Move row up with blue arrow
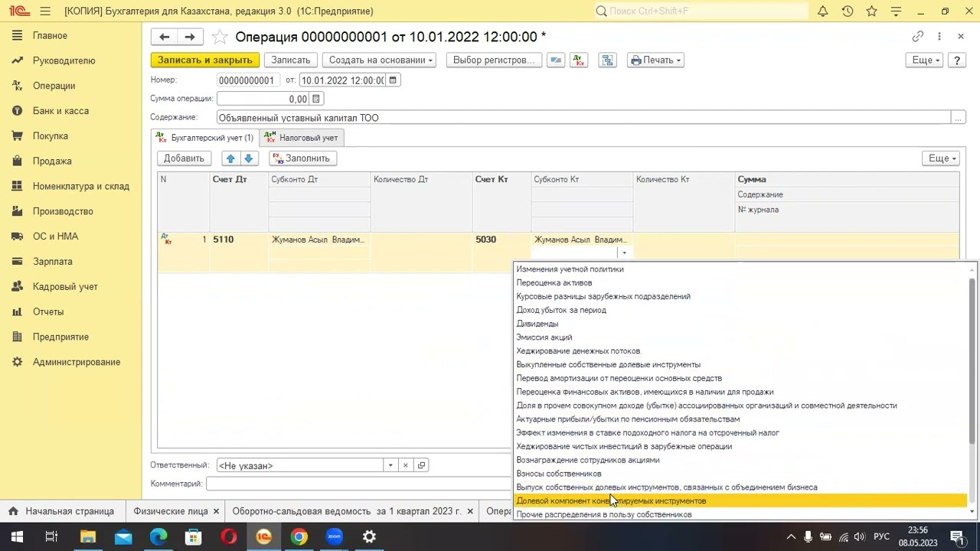Screen dimensions: 980x551 (x=230, y=158)
